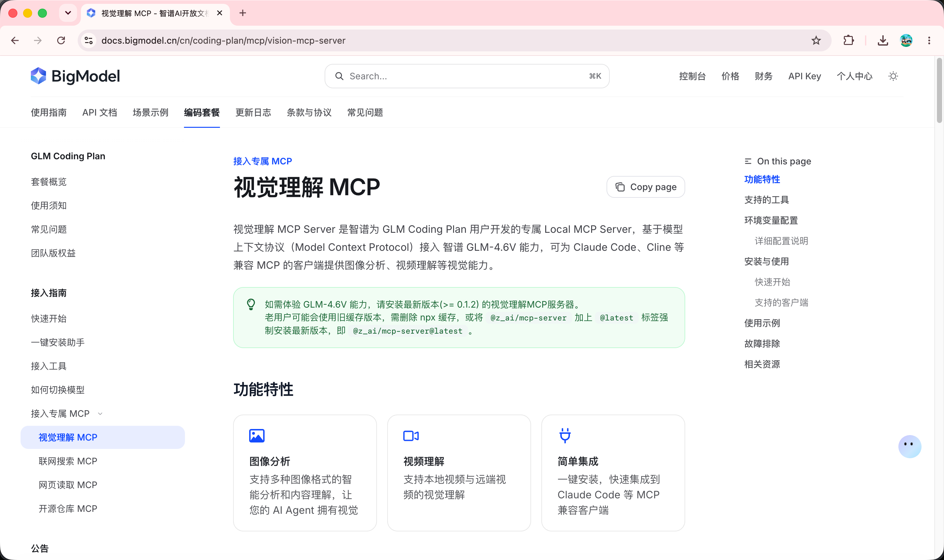Click the lightbulb tip icon
944x560 pixels.
click(251, 304)
